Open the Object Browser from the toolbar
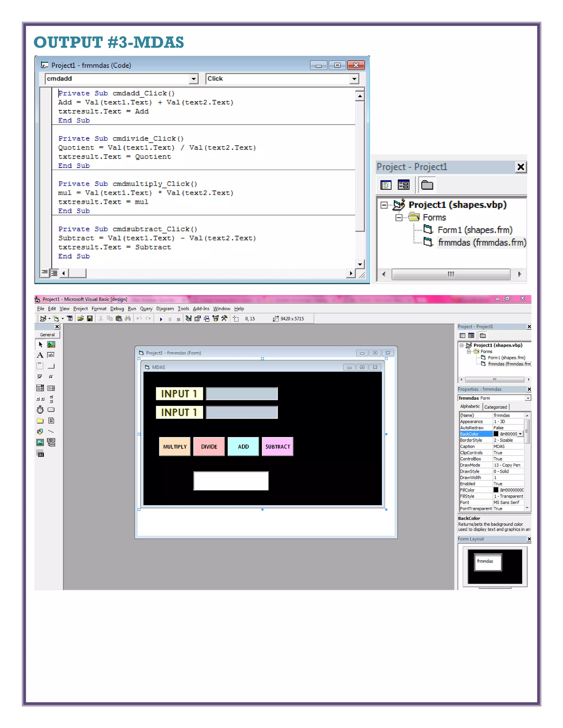The height and width of the screenshot is (728, 563). coord(216,318)
